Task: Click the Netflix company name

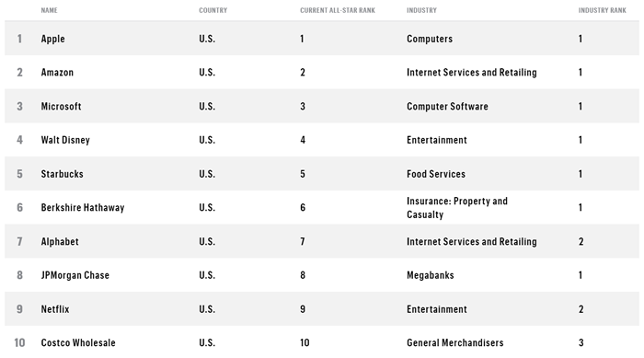Action: pyautogui.click(x=55, y=309)
